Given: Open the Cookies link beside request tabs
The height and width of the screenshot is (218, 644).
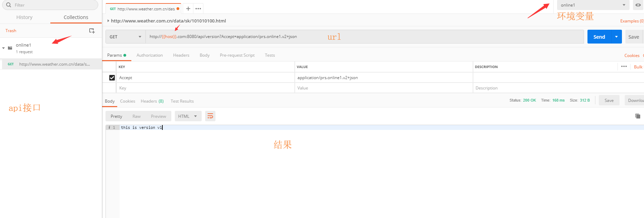Looking at the screenshot, I should [632, 56].
